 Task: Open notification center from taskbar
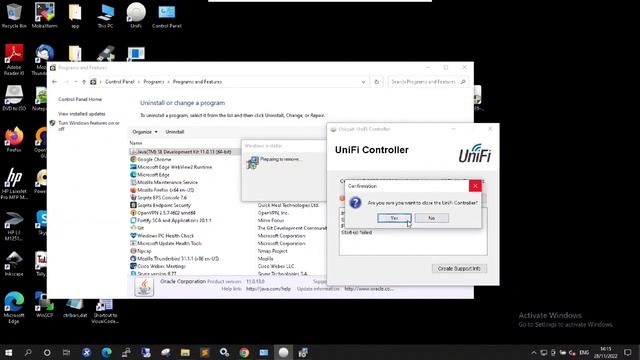point(628,352)
